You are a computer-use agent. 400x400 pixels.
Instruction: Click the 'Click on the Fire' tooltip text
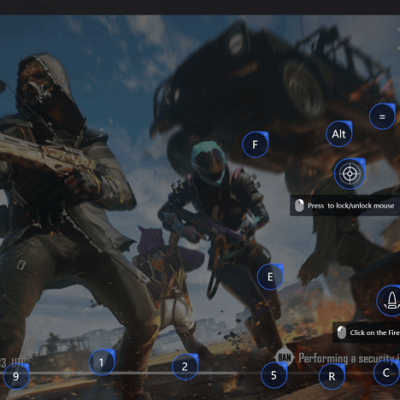tap(374, 332)
